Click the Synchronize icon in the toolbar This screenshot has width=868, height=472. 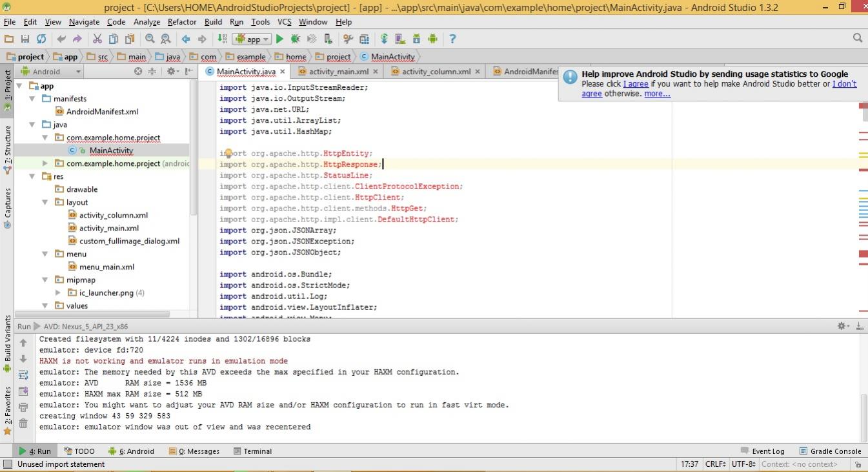41,39
